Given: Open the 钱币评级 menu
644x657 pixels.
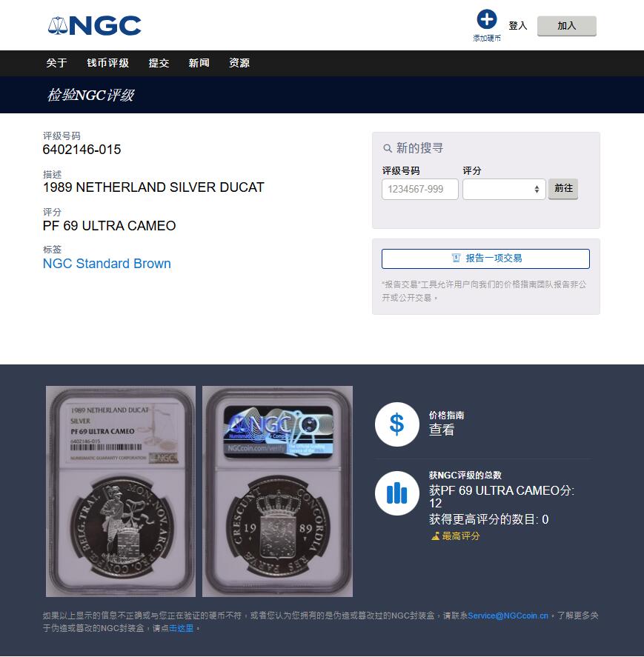Looking at the screenshot, I should (107, 63).
